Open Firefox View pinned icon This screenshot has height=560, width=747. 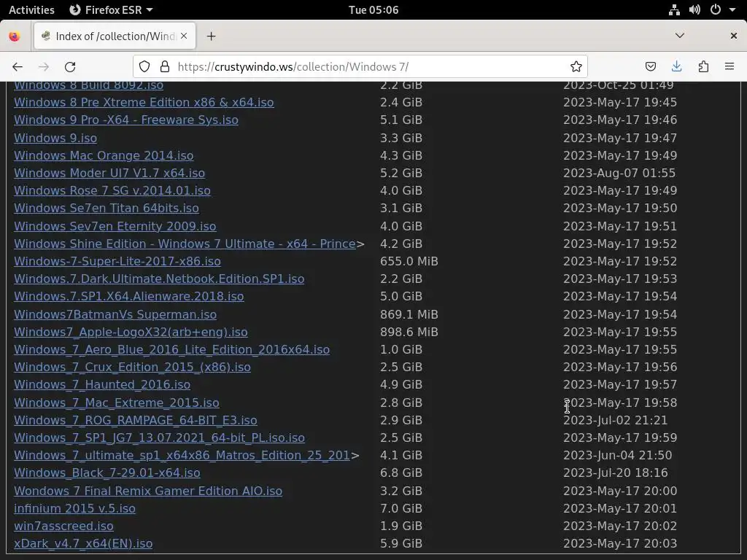pyautogui.click(x=15, y=36)
